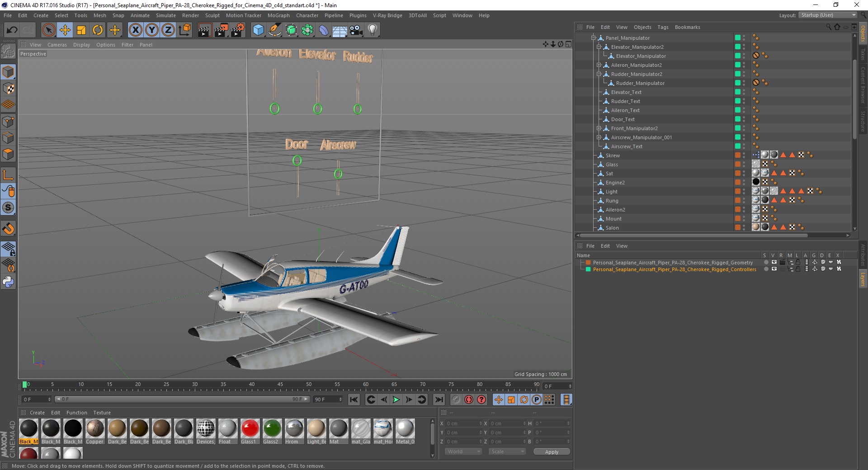Toggle visibility dots for Door_Text object
The image size is (868, 470).
click(744, 119)
